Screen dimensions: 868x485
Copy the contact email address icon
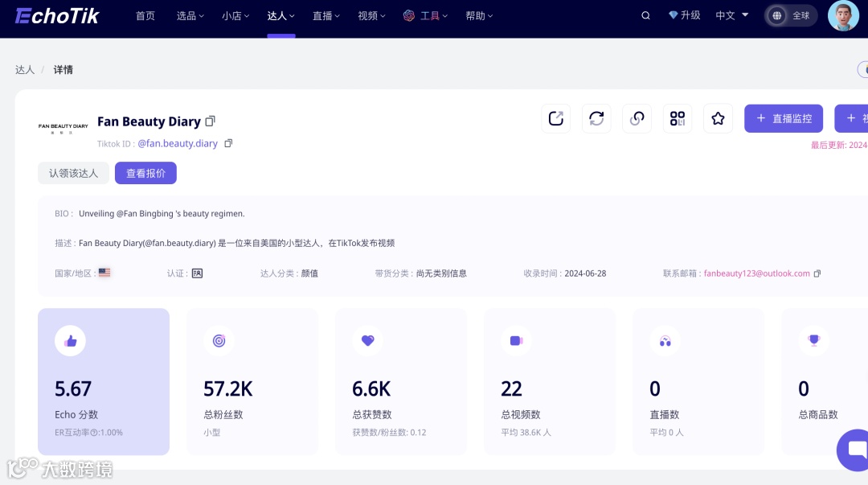(x=817, y=273)
